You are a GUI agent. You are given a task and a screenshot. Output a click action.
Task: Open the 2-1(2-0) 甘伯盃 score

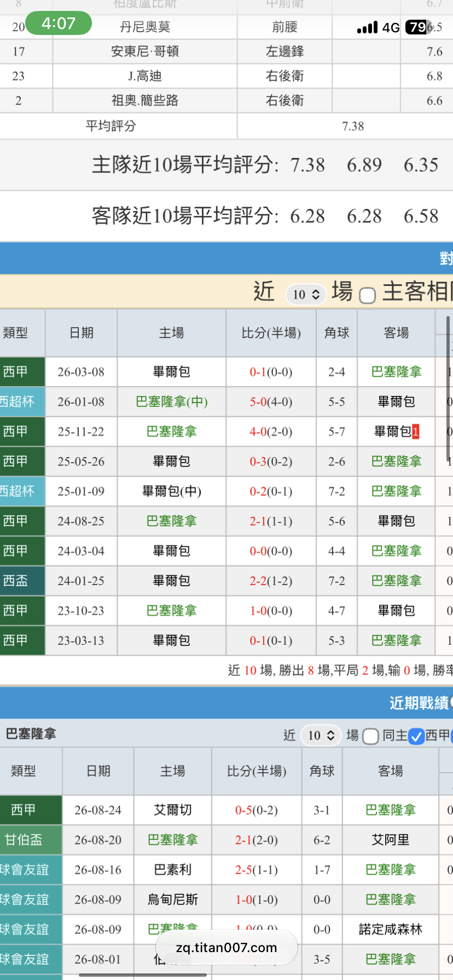tap(257, 840)
